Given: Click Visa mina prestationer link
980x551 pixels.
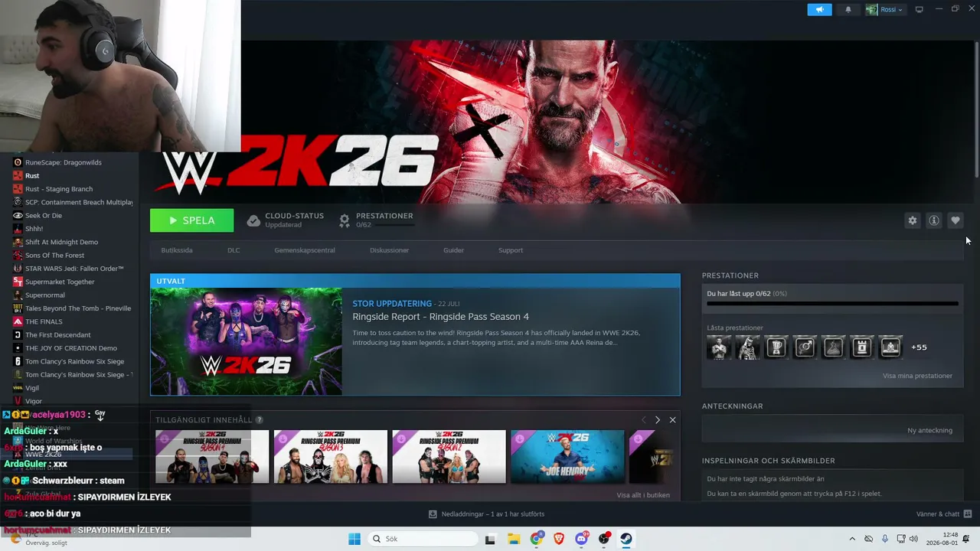Looking at the screenshot, I should (x=917, y=376).
